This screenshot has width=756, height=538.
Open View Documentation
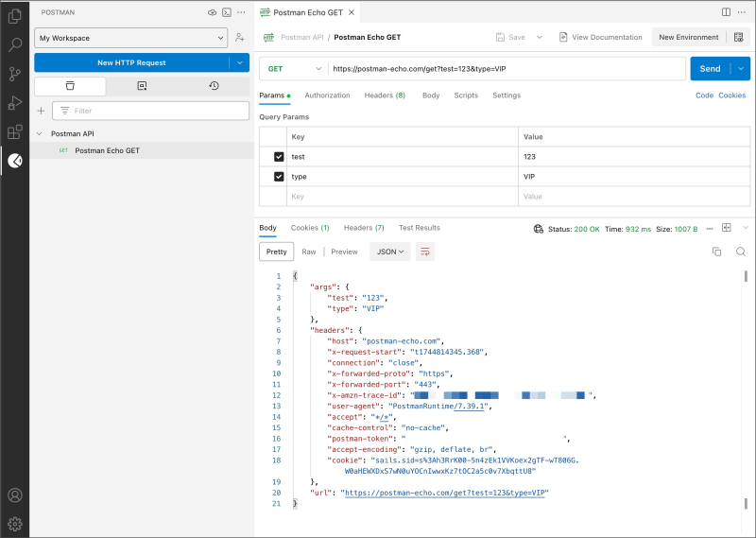point(600,37)
